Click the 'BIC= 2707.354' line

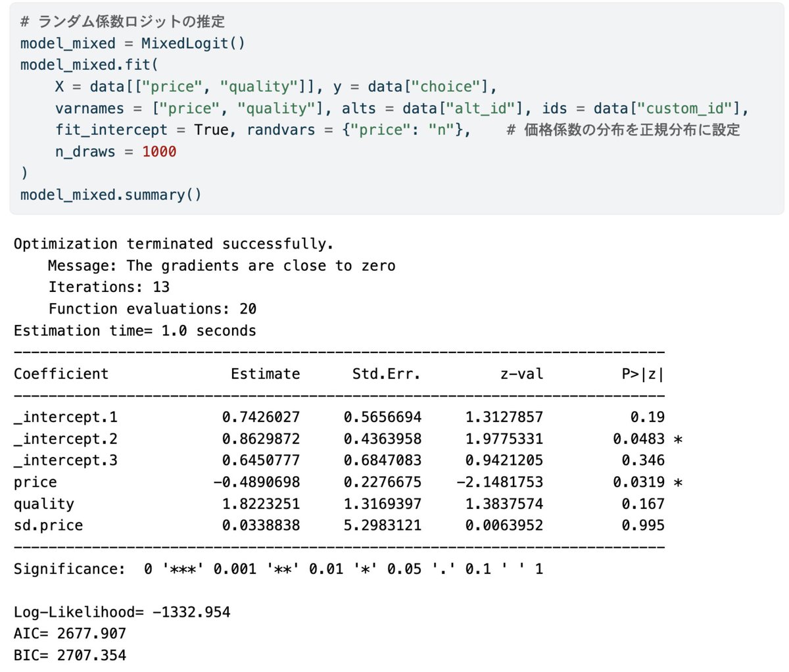coord(70,656)
